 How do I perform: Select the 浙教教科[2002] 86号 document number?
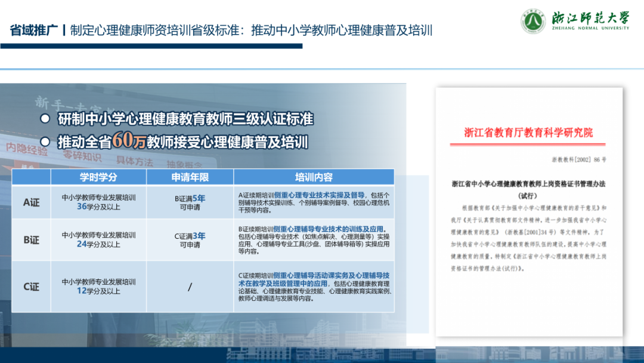point(579,160)
